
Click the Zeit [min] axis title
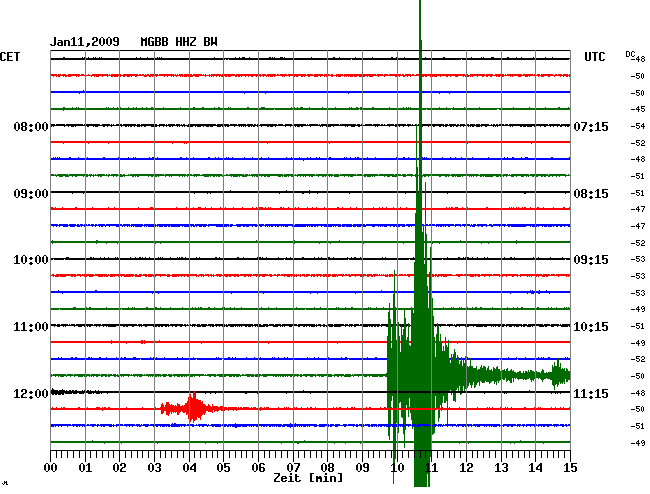[308, 478]
